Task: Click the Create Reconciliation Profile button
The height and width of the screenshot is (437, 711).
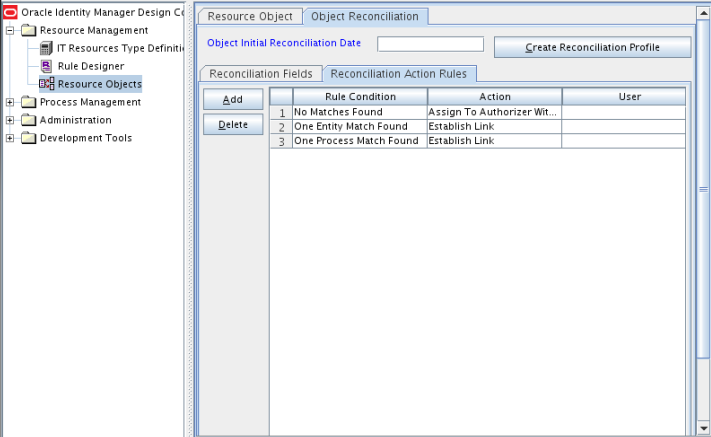Action: (x=592, y=47)
